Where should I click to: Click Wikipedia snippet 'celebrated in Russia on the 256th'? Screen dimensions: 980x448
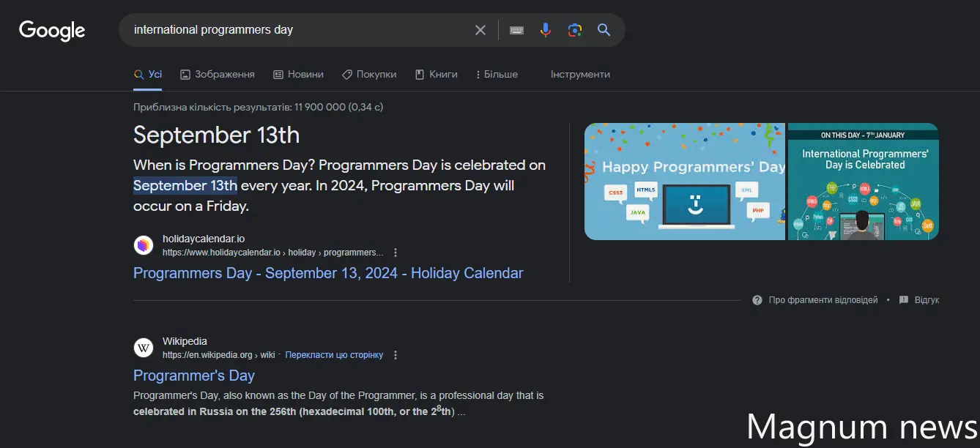pyautogui.click(x=215, y=411)
